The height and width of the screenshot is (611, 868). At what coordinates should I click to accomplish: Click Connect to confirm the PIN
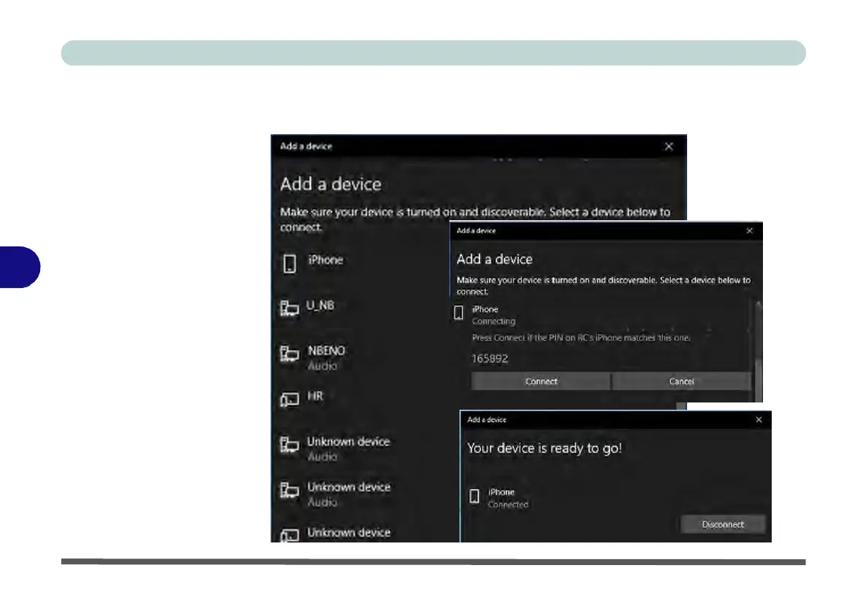point(540,381)
